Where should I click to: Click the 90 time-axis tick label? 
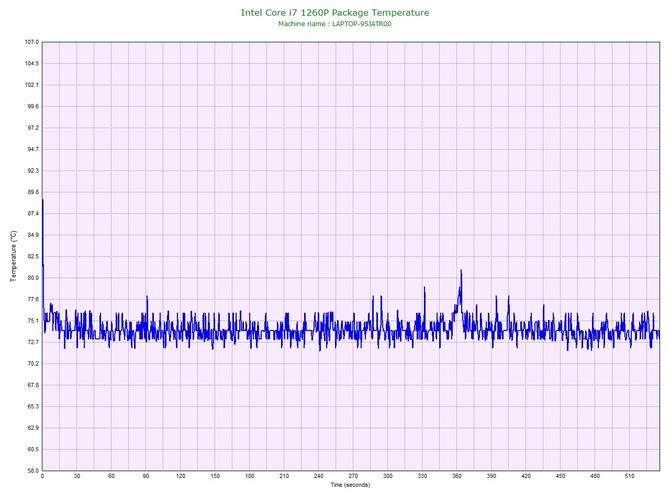point(146,476)
